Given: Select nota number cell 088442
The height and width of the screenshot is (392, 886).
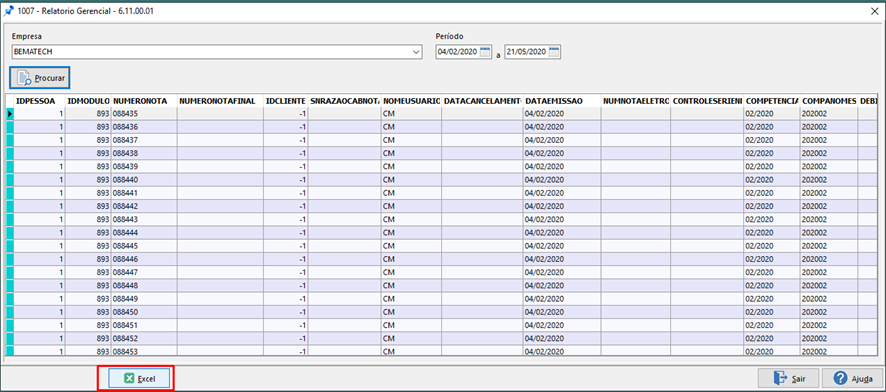Looking at the screenshot, I should point(144,206).
